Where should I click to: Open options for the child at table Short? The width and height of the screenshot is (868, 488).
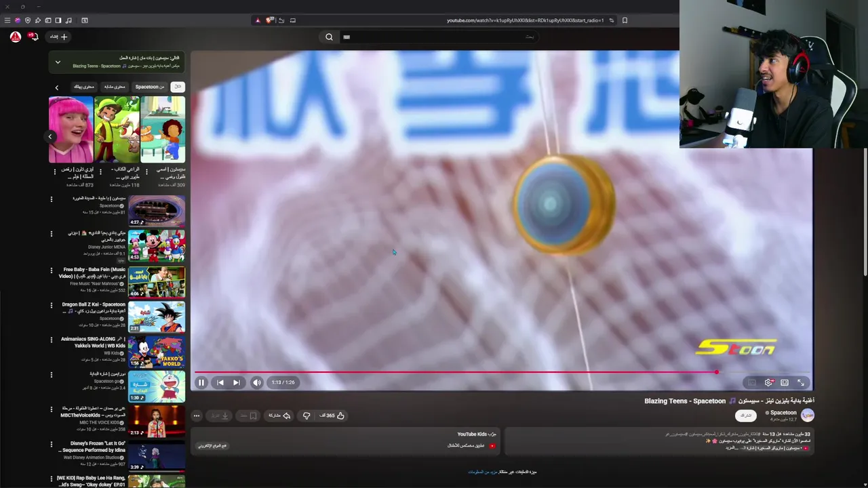(x=146, y=171)
